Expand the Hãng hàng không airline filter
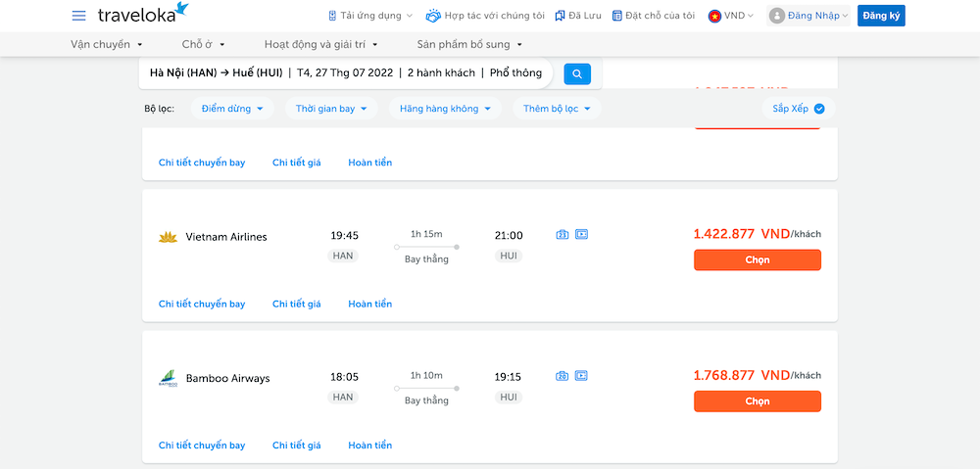Image resolution: width=980 pixels, height=469 pixels. (x=444, y=109)
